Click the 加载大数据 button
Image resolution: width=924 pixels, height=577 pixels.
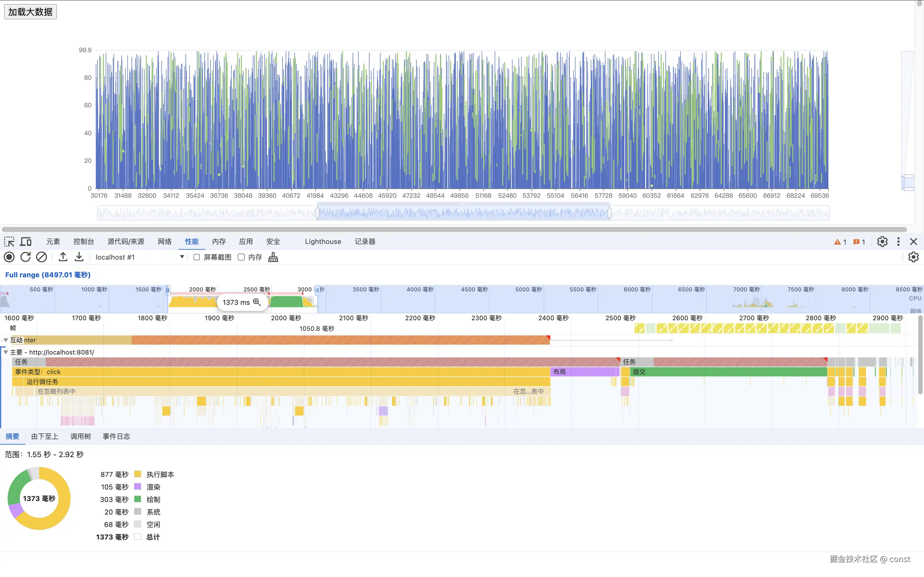[30, 12]
